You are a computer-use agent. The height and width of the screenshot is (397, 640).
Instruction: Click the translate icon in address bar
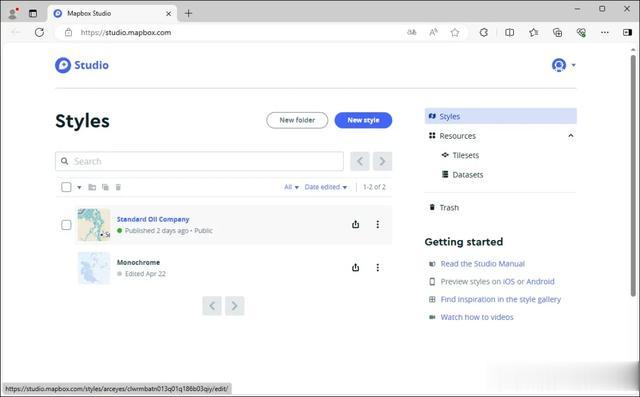click(x=411, y=33)
